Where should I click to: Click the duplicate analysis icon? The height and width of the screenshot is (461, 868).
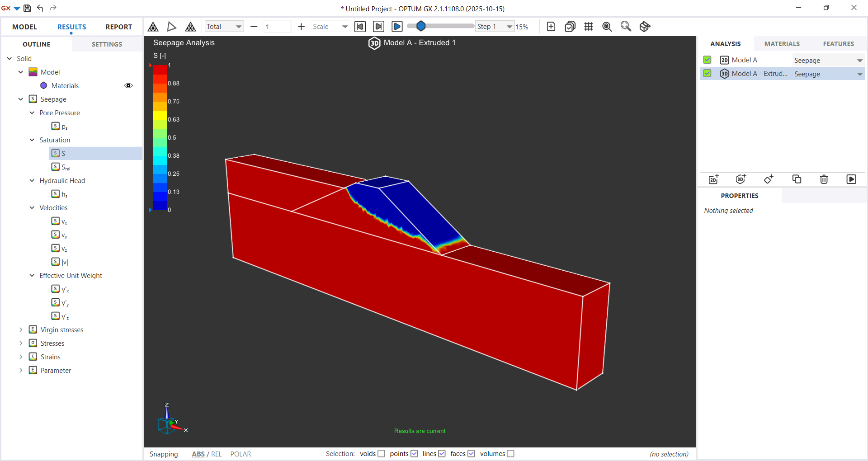coord(797,179)
